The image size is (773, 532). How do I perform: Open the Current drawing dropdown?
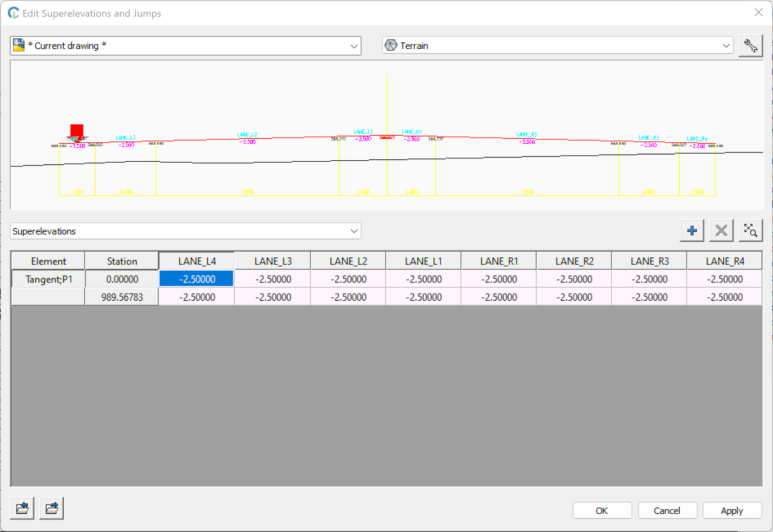point(354,46)
